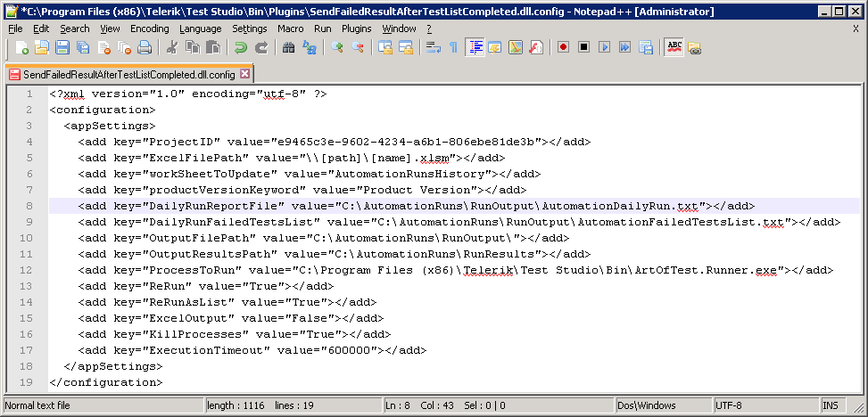The width and height of the screenshot is (868, 417).
Task: Click the closing </configuration> tag
Action: point(106,382)
